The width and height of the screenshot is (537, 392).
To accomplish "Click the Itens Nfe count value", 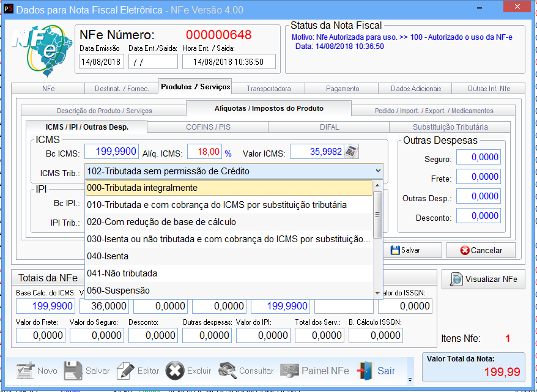I will pyautogui.click(x=508, y=338).
